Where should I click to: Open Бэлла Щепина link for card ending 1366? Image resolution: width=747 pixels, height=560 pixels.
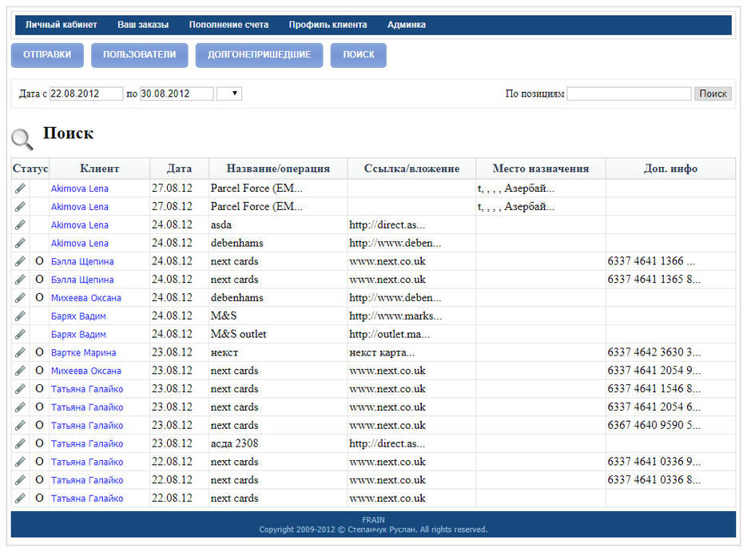[x=82, y=261]
